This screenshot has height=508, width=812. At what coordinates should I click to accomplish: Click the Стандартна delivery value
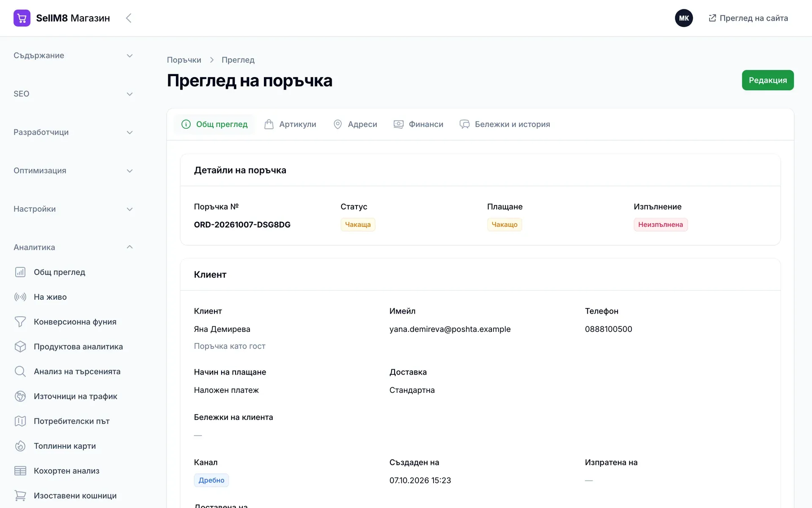click(x=412, y=390)
